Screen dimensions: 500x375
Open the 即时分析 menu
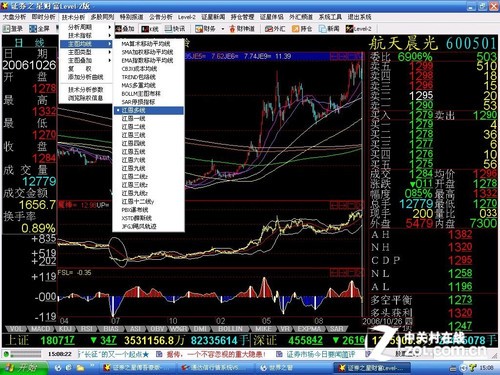click(x=43, y=17)
